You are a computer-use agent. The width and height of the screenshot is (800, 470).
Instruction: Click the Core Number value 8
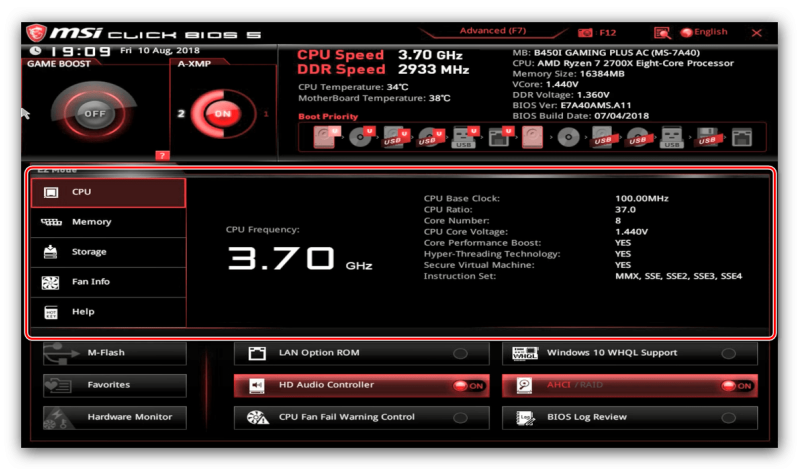pyautogui.click(x=618, y=221)
